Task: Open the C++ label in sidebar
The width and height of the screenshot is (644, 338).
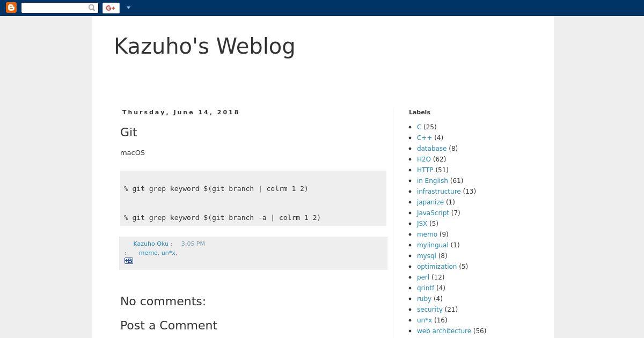Action: [425, 138]
